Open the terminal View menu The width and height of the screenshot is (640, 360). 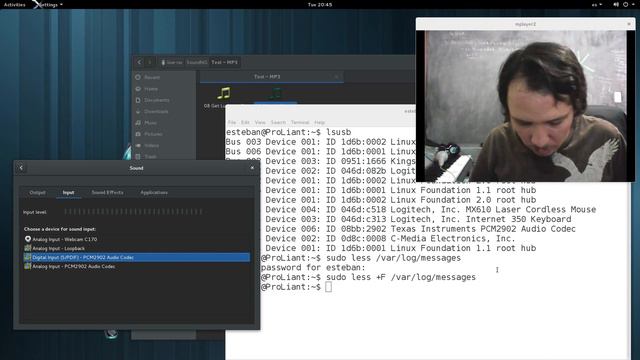click(260, 122)
